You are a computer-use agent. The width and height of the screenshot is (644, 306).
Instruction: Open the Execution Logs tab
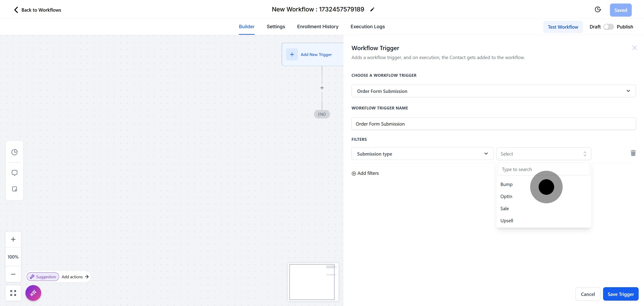pos(367,26)
